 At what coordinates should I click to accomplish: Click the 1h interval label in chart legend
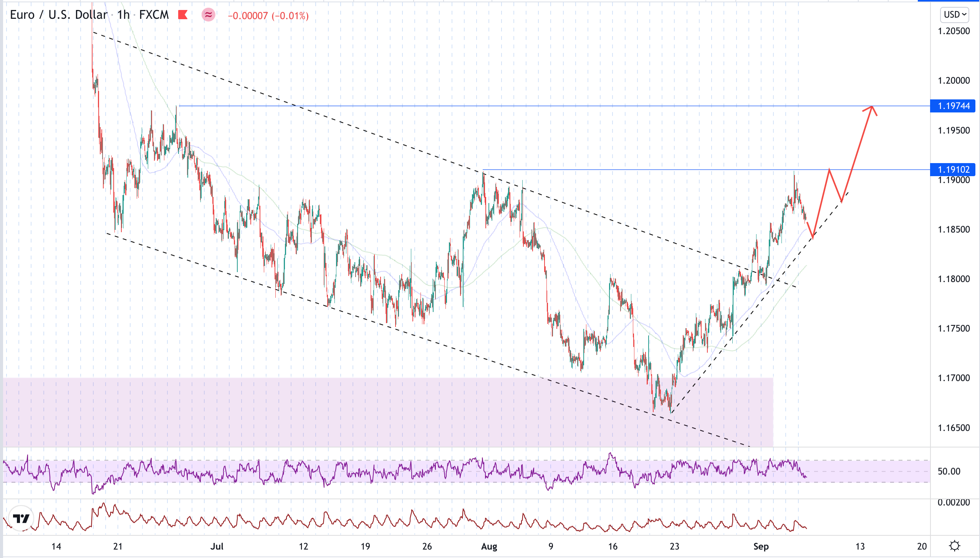123,15
